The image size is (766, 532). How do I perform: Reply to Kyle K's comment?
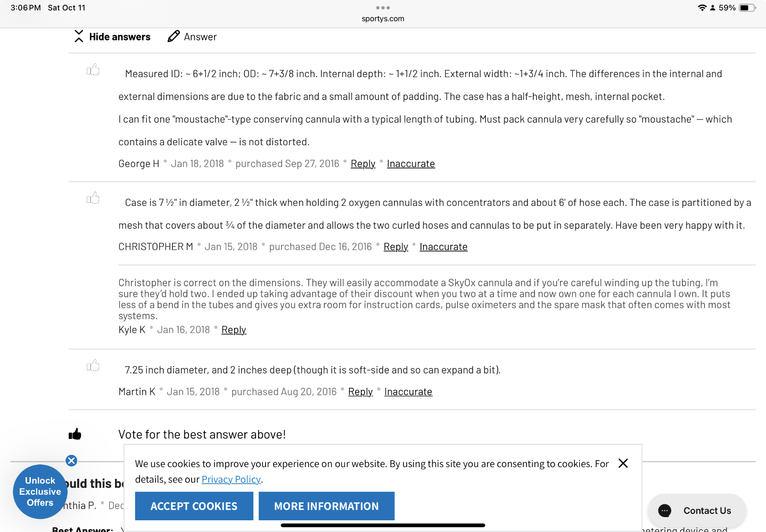tap(234, 330)
